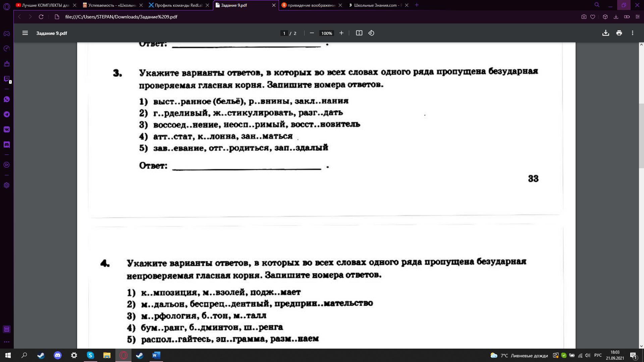Image resolution: width=644 pixels, height=362 pixels.
Task: Open File Explorer from taskbar
Action: click(107, 355)
